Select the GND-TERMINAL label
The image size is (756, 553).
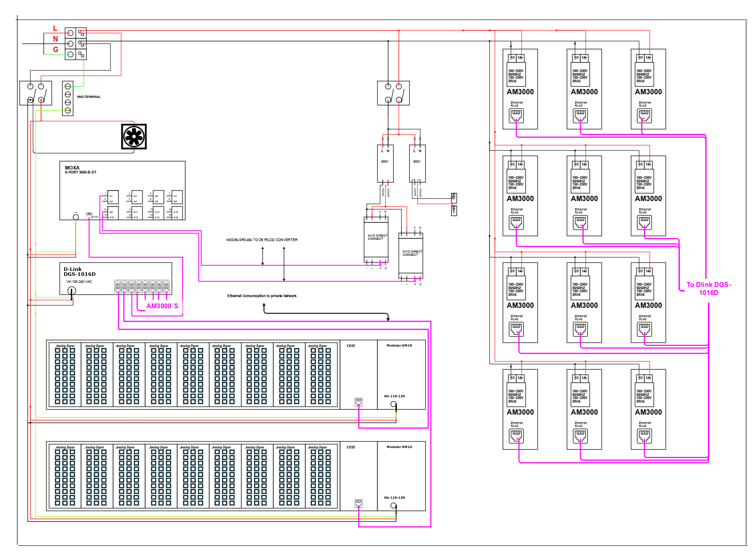[89, 97]
